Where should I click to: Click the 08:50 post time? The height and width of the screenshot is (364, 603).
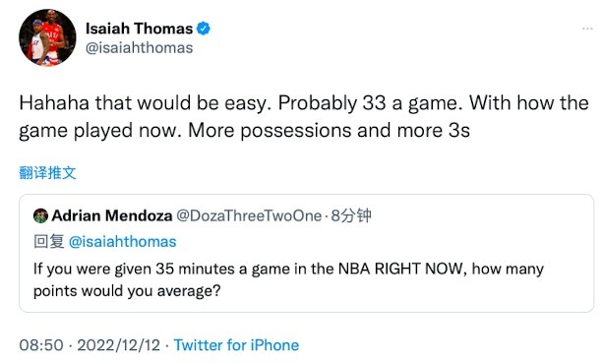coord(41,344)
